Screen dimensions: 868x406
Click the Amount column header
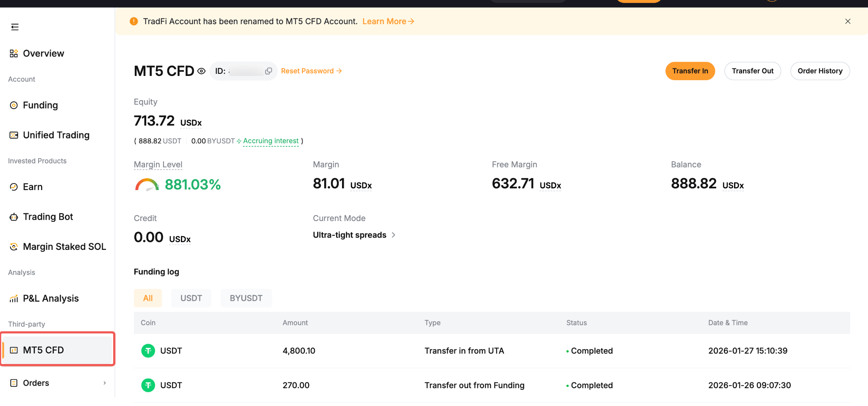pos(295,323)
